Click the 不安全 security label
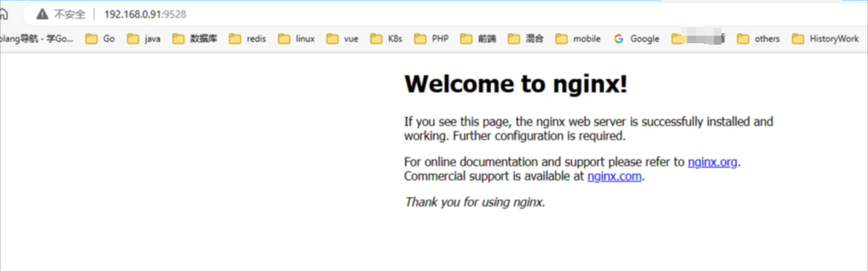 70,14
